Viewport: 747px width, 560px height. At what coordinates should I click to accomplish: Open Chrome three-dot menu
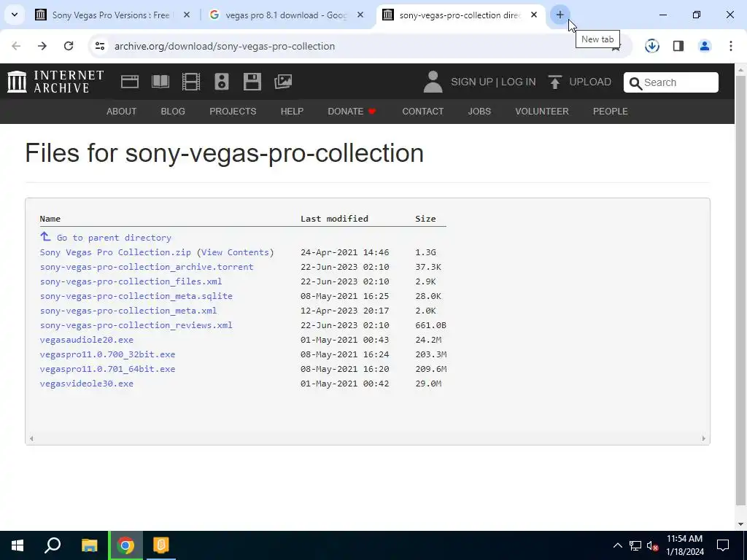pos(731,46)
